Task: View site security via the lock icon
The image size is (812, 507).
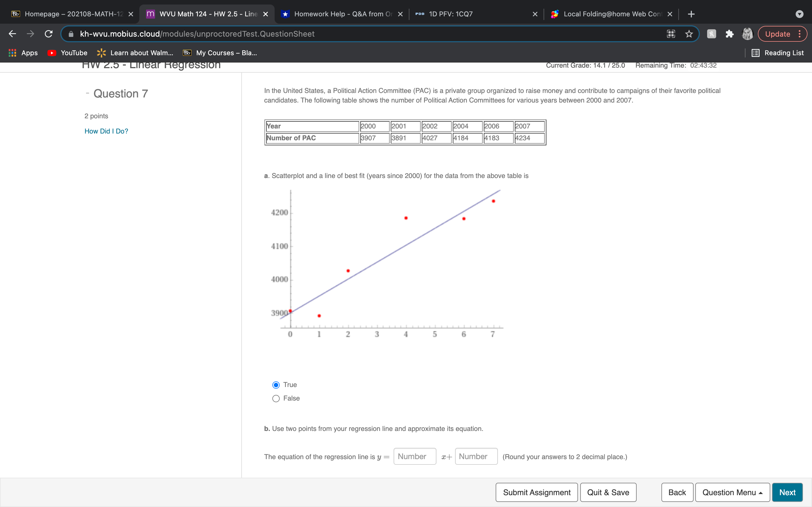Action: (x=71, y=34)
